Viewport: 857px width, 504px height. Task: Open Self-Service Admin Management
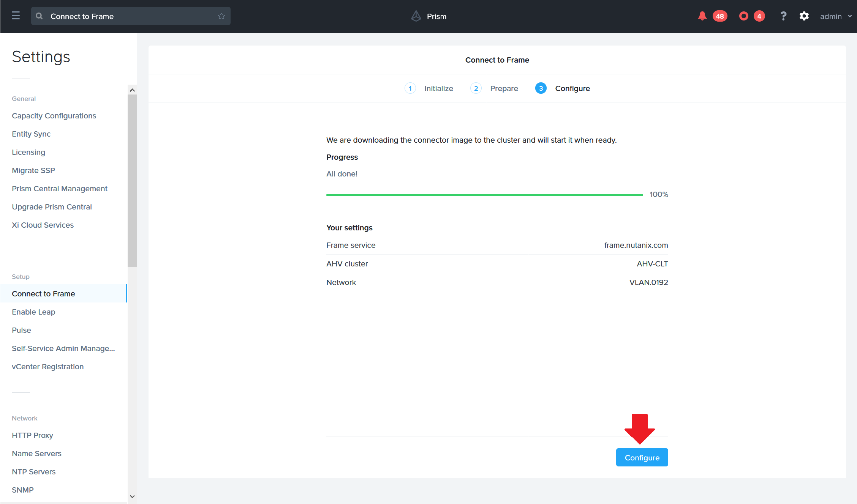(x=63, y=348)
